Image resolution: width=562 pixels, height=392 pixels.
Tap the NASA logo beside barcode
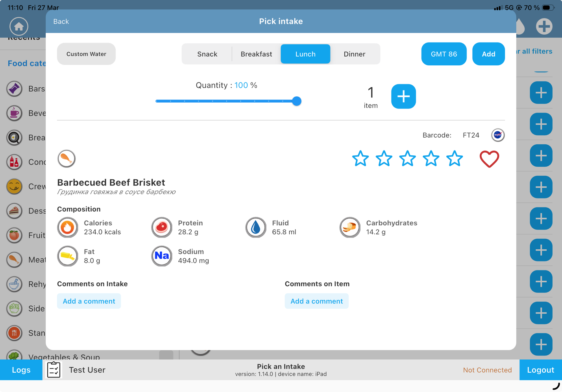point(498,135)
